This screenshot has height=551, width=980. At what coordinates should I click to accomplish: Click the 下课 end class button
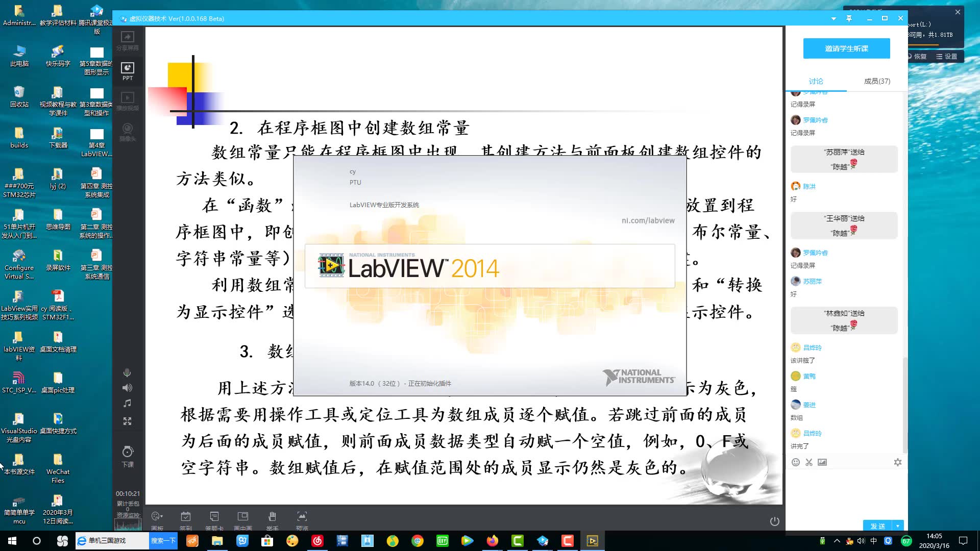(128, 456)
